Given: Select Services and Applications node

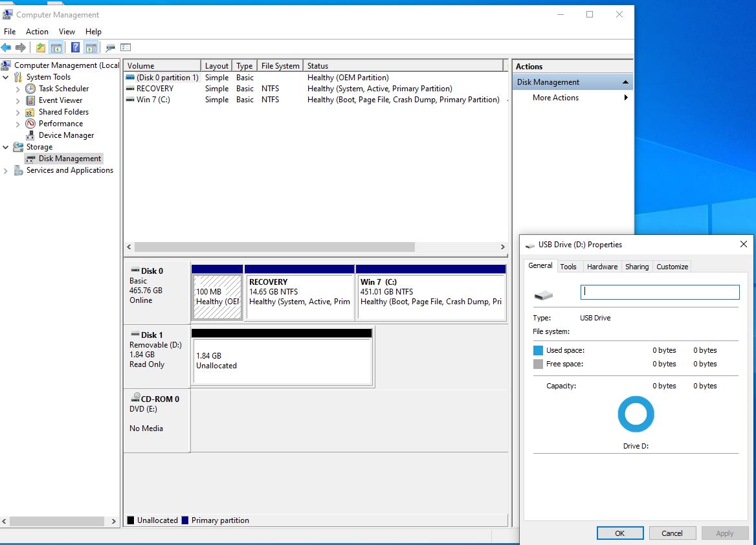Looking at the screenshot, I should click(x=69, y=170).
